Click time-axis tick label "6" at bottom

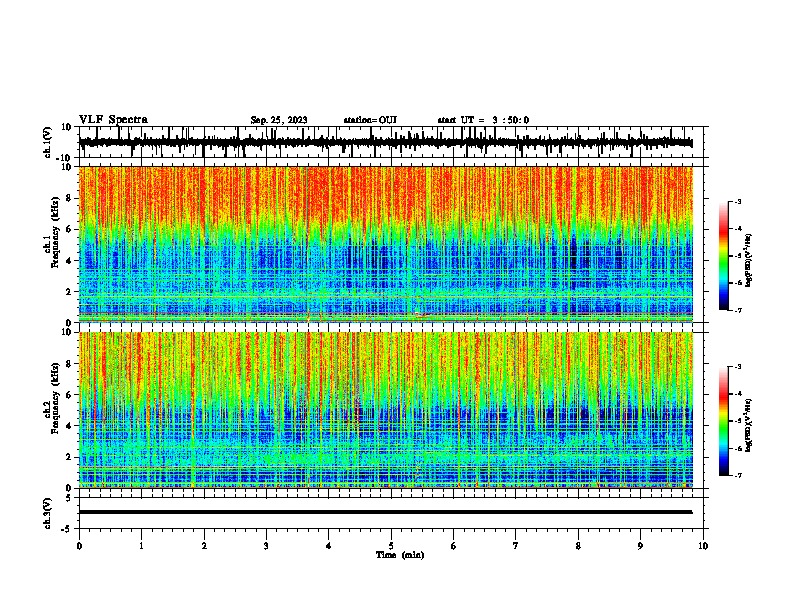454,546
